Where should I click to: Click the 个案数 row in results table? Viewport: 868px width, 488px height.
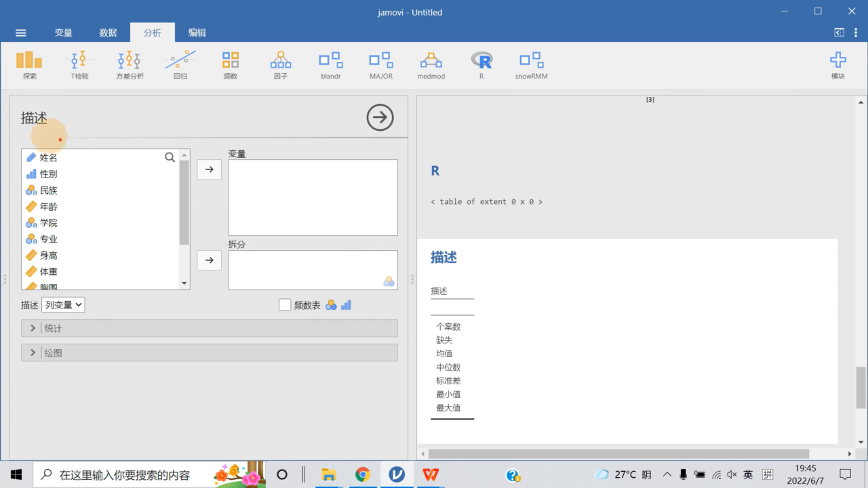tap(448, 326)
